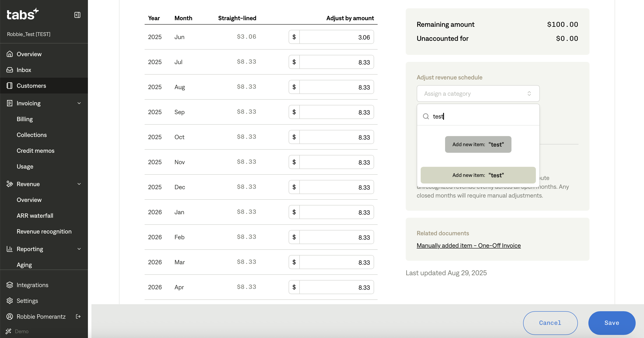Open ARR waterfall in sidebar
The width and height of the screenshot is (644, 338).
(35, 216)
